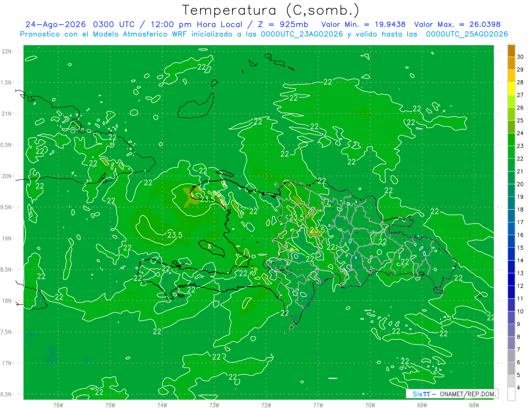The height and width of the screenshot is (411, 532).
Task: Pick the dark blue legend swatch between 12 and 13
Action: 511,279
